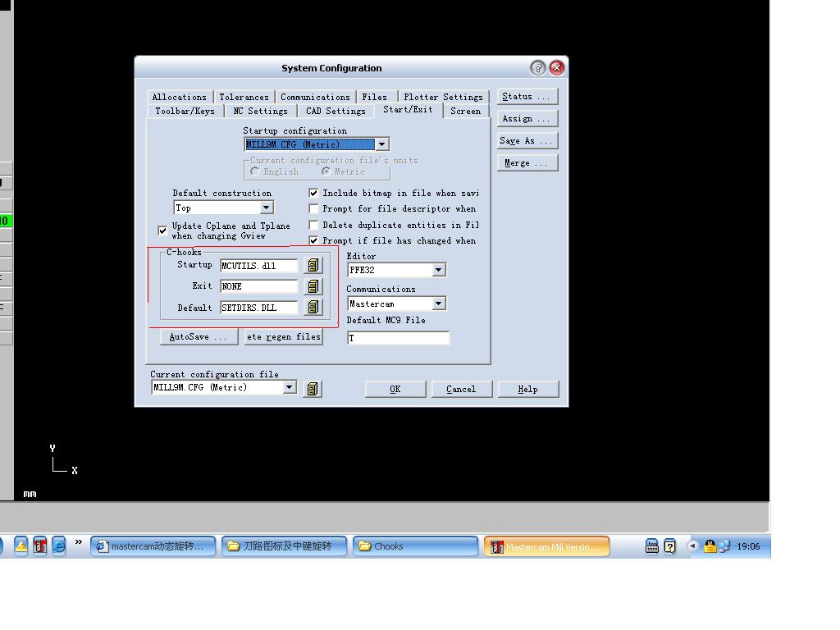
Task: Switch to the Screen tab
Action: click(466, 111)
